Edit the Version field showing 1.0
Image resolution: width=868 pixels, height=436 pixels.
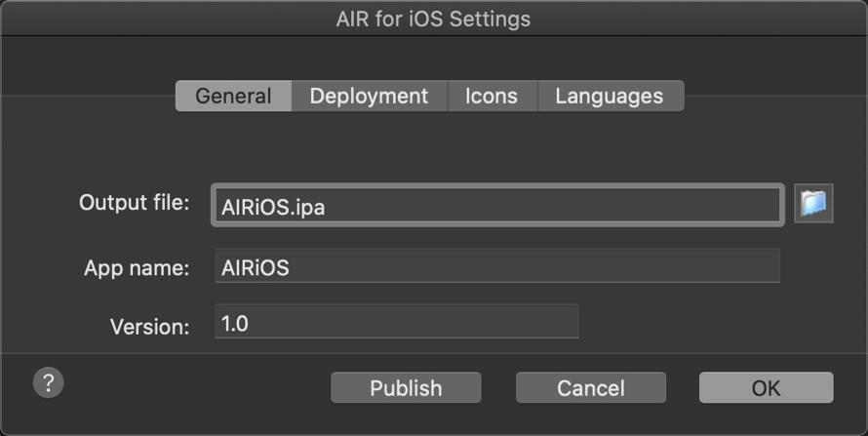coord(397,322)
